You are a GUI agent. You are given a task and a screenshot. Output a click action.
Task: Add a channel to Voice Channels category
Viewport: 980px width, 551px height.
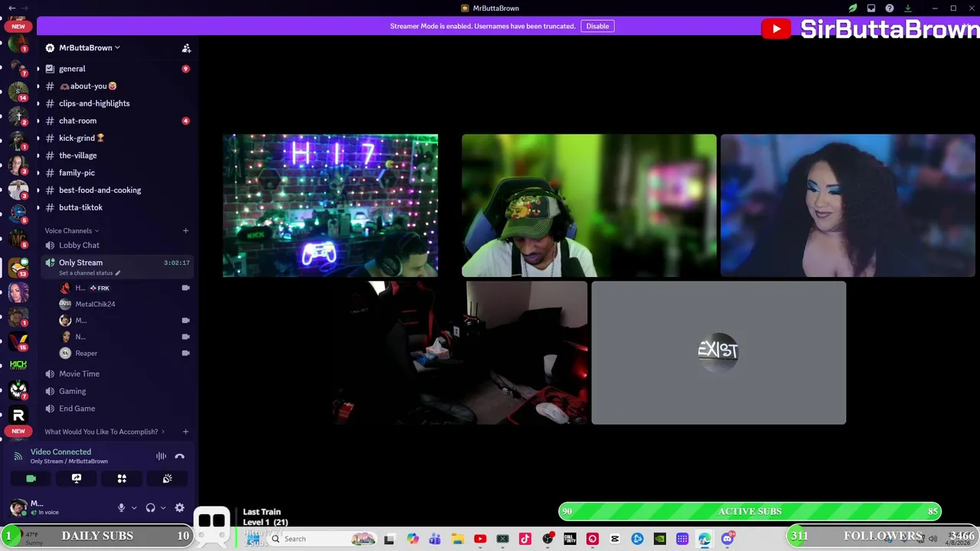click(x=185, y=230)
